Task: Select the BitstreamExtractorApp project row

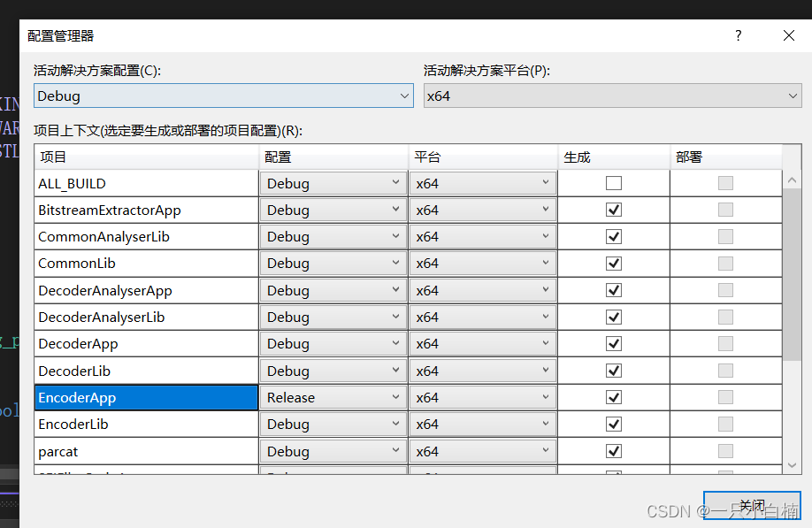Action: (147, 210)
